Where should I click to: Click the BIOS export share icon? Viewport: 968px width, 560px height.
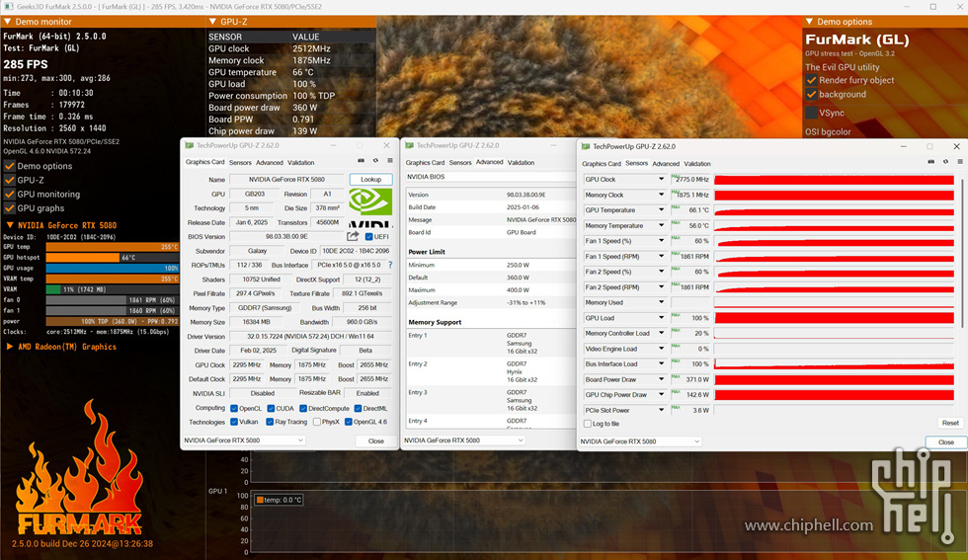353,236
